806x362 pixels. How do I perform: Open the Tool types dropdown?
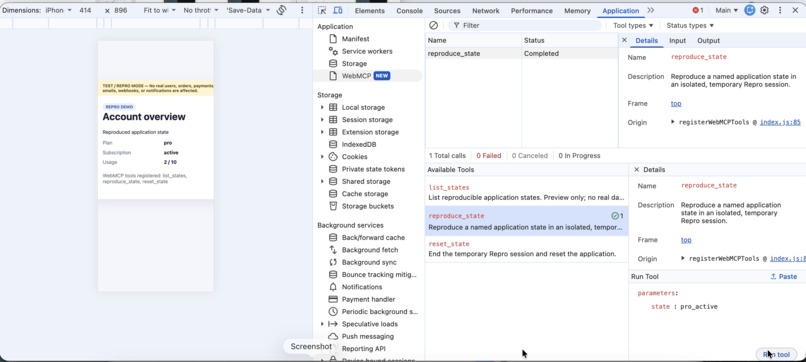pyautogui.click(x=633, y=25)
